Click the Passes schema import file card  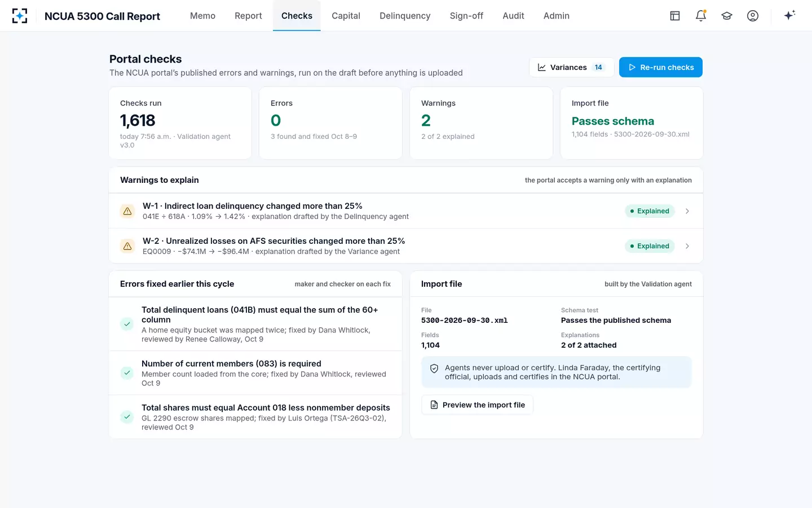(632, 123)
